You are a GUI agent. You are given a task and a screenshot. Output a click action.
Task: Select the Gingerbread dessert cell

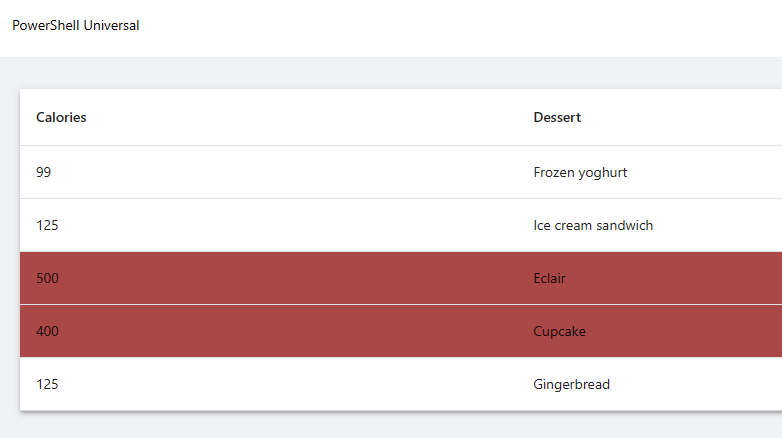571,384
